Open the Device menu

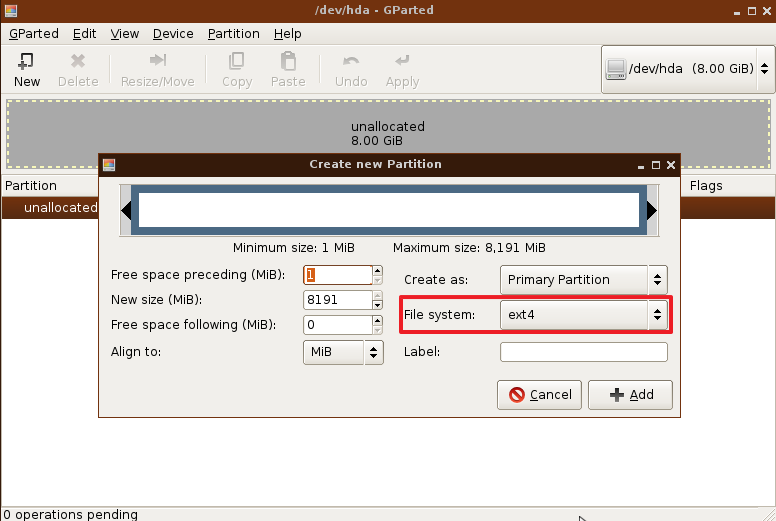coord(173,34)
